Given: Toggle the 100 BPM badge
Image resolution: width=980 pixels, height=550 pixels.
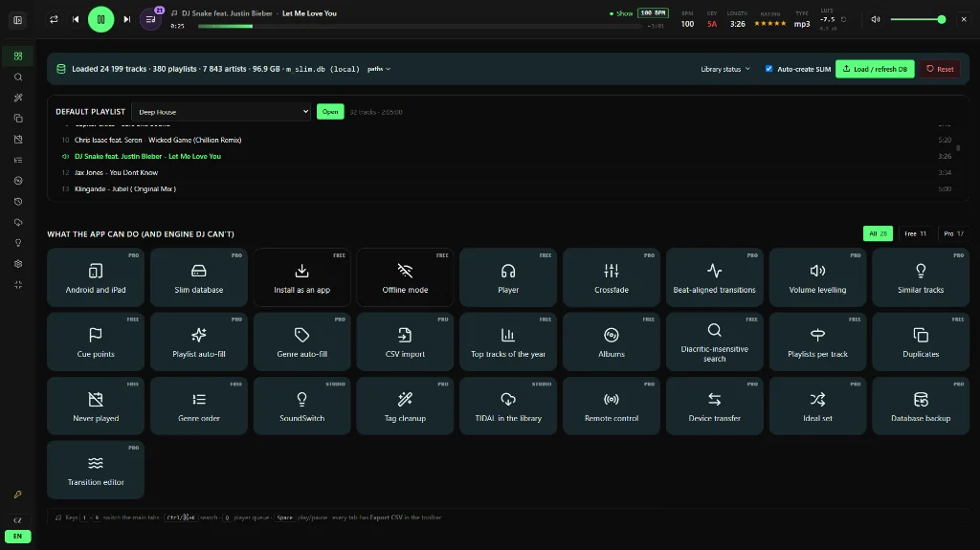Looking at the screenshot, I should pyautogui.click(x=653, y=13).
